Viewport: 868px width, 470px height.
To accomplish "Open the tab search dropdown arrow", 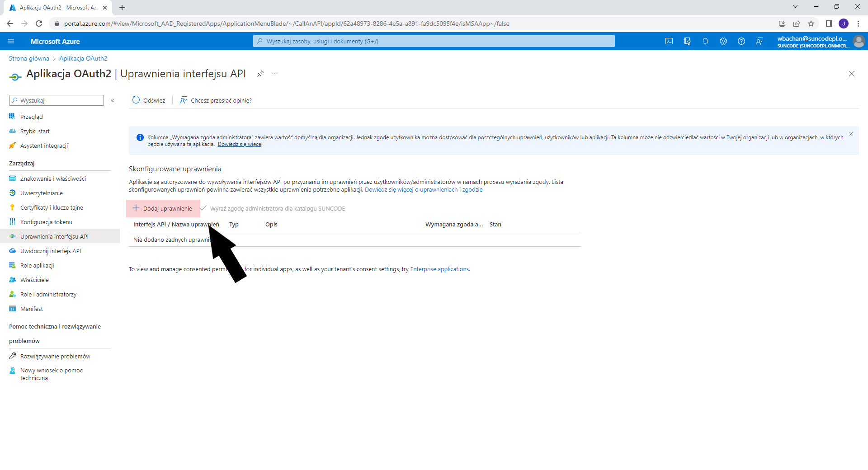I will tap(795, 6).
